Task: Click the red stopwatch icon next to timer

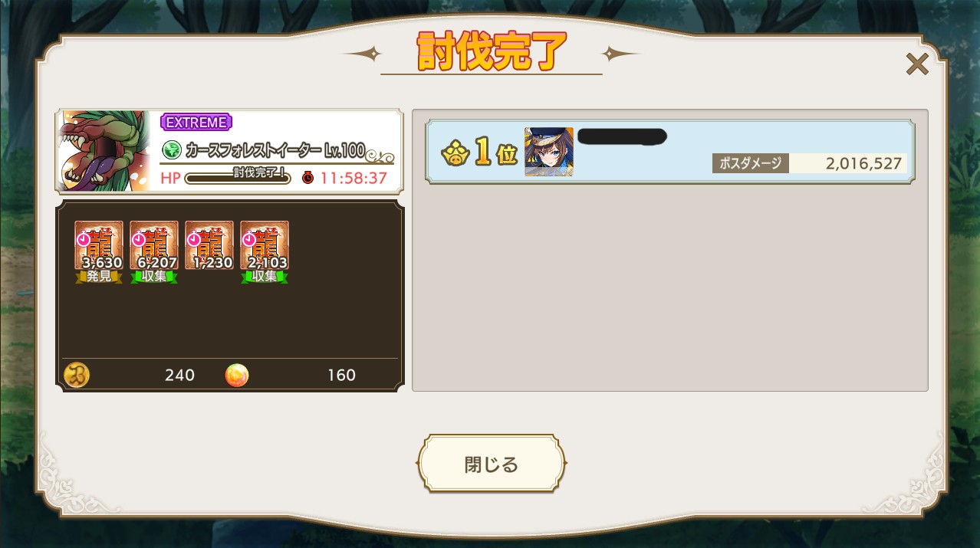Action: click(x=307, y=178)
